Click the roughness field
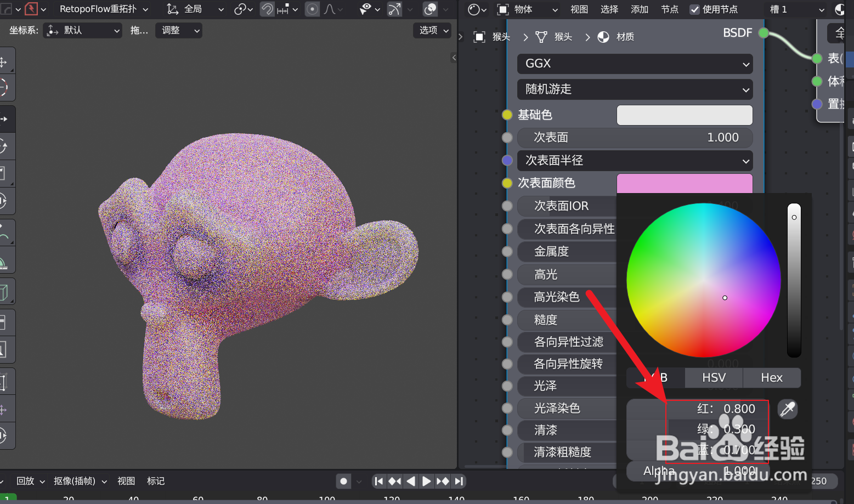Screen dimensions: 854x504 567,320
